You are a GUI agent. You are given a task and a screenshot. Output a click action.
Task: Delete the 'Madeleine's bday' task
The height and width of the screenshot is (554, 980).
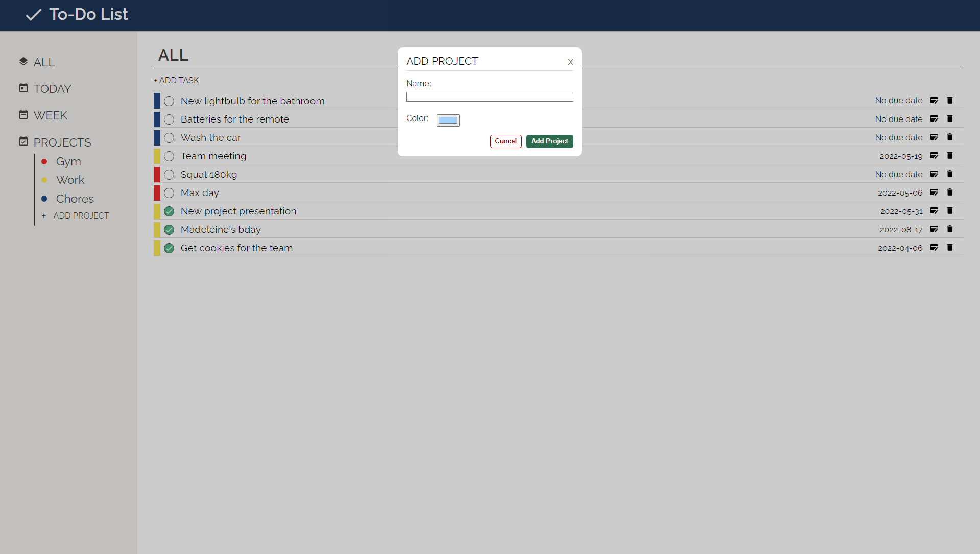(950, 229)
